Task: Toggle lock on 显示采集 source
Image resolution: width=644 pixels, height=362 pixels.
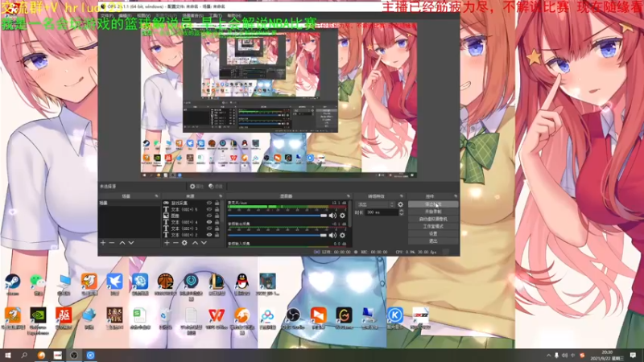Action: 217,204
